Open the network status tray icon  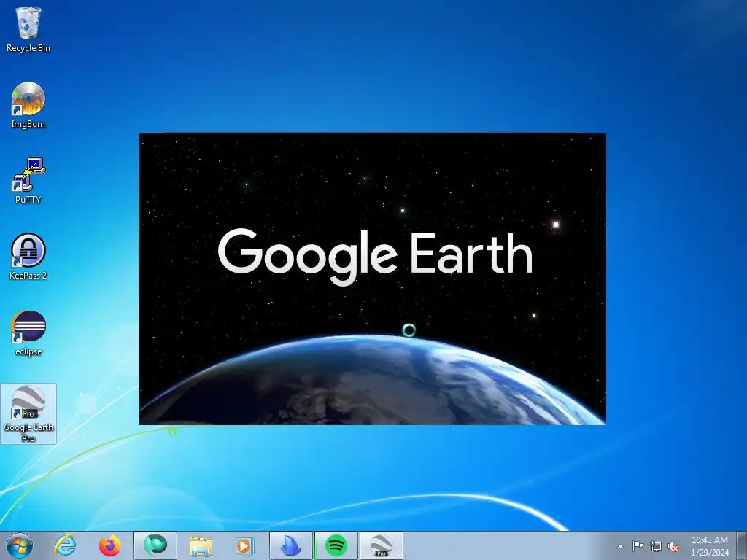(656, 546)
